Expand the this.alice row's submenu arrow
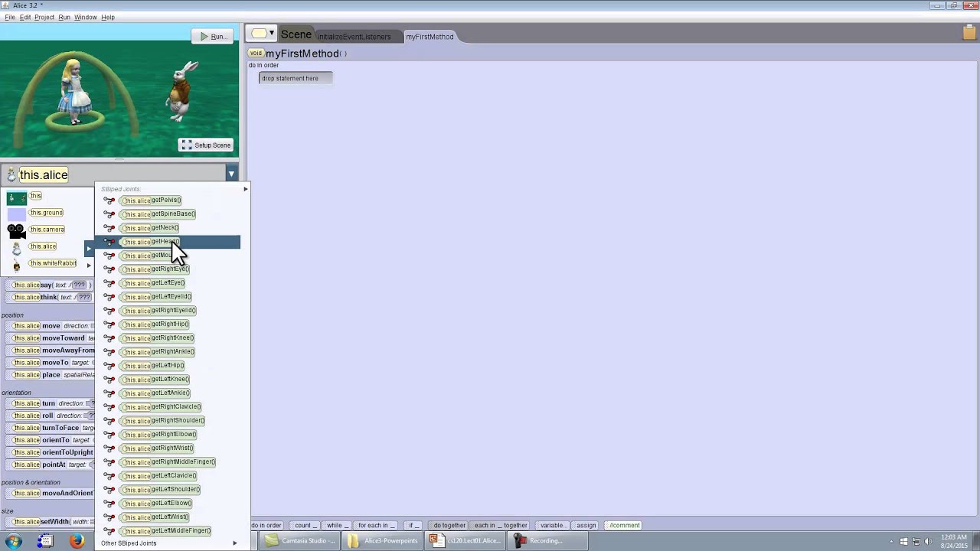Screen dimensions: 980x551 tap(89, 248)
